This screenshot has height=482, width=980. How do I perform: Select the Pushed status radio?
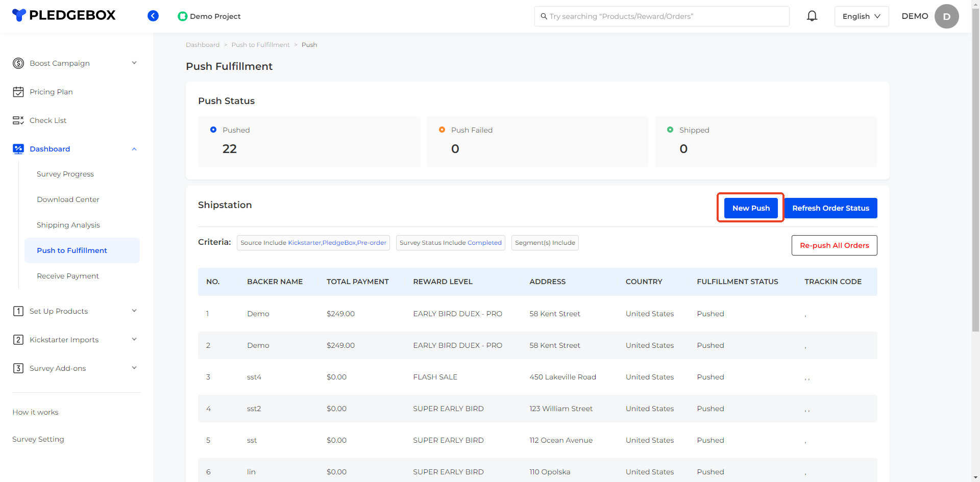213,130
